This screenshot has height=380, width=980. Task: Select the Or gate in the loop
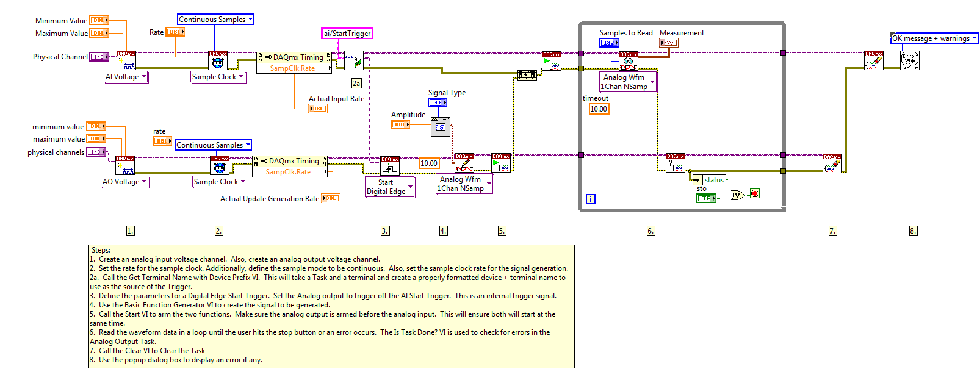tap(737, 195)
